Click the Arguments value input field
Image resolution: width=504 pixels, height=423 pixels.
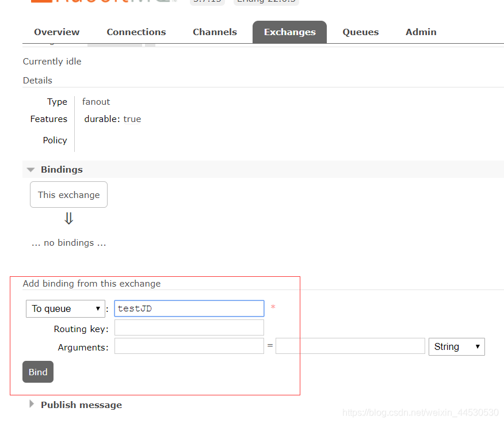(350, 346)
